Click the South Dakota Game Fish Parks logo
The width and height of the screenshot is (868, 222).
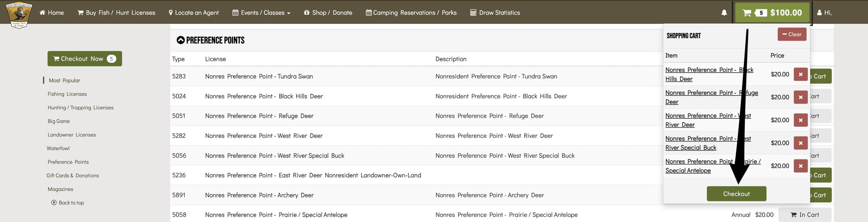(x=19, y=15)
